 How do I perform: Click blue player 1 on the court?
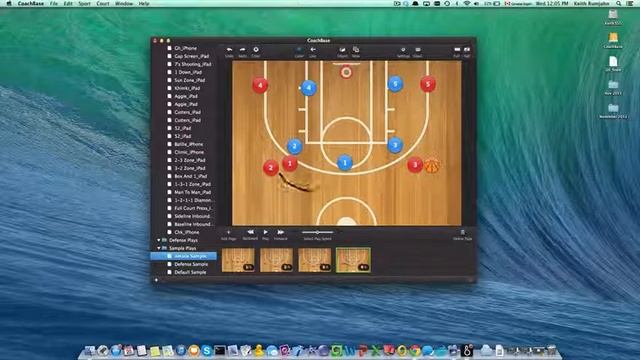[x=345, y=163]
